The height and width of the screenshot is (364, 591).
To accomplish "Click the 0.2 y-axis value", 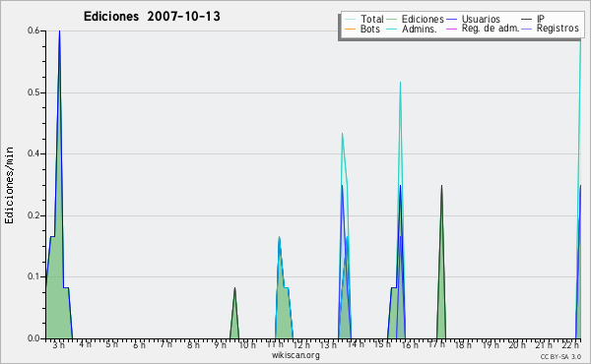I will tap(33, 215).
